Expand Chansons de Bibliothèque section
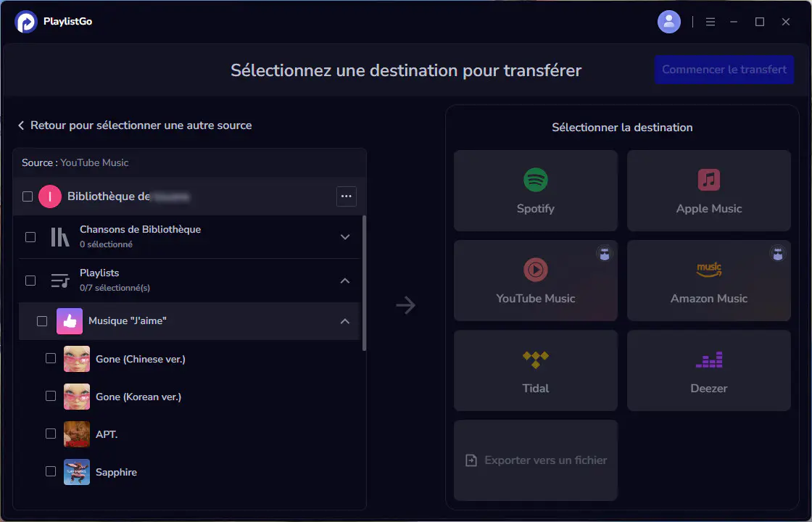This screenshot has height=522, width=812. [345, 236]
